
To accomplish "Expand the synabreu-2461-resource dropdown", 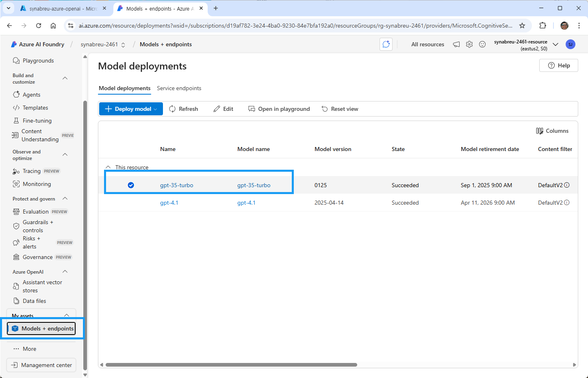I will (x=555, y=44).
